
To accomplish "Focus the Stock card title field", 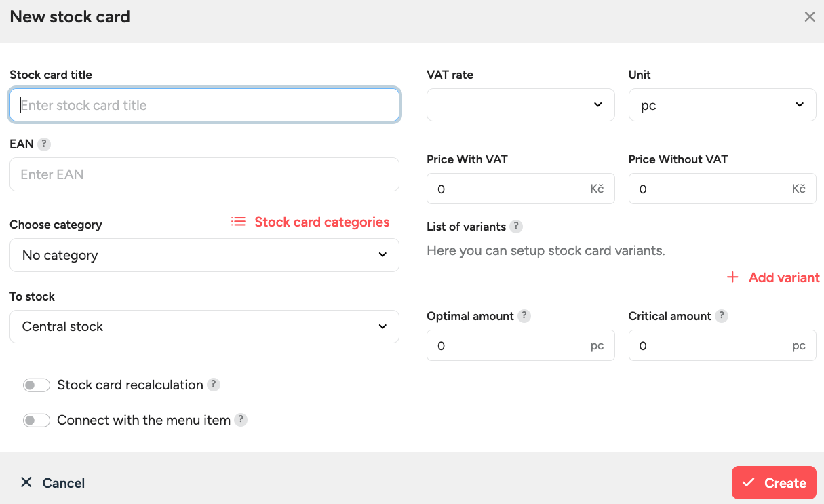I will pos(204,105).
